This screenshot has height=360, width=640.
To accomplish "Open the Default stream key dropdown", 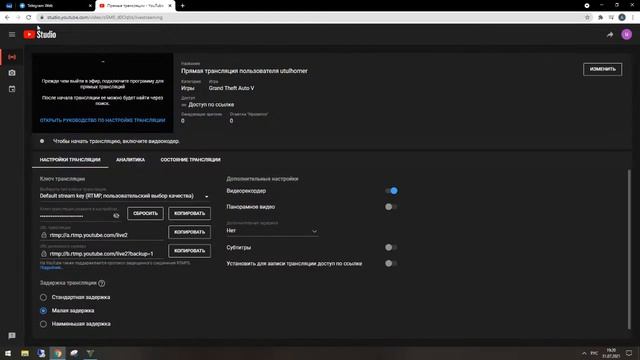I will 124,196.
